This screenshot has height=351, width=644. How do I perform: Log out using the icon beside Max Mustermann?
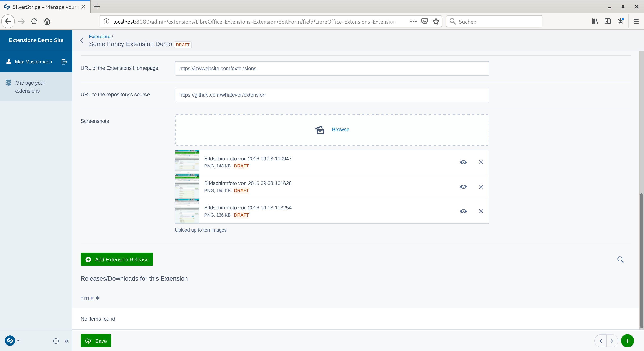[64, 62]
